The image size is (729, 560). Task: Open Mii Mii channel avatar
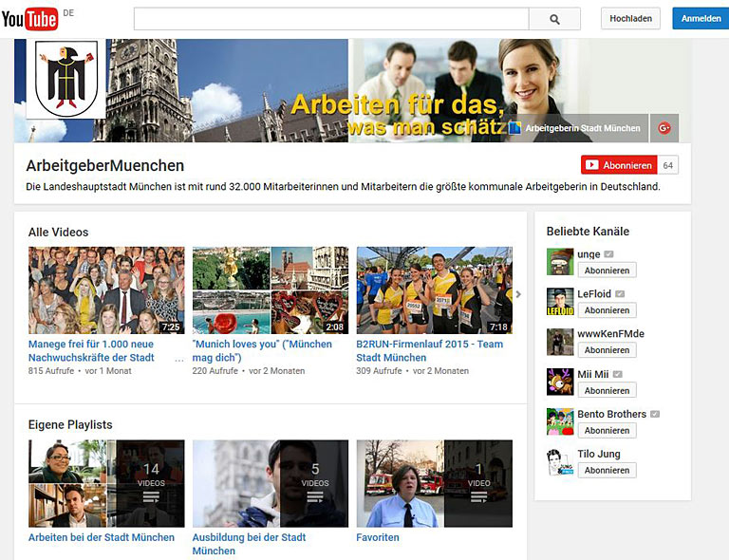(560, 382)
